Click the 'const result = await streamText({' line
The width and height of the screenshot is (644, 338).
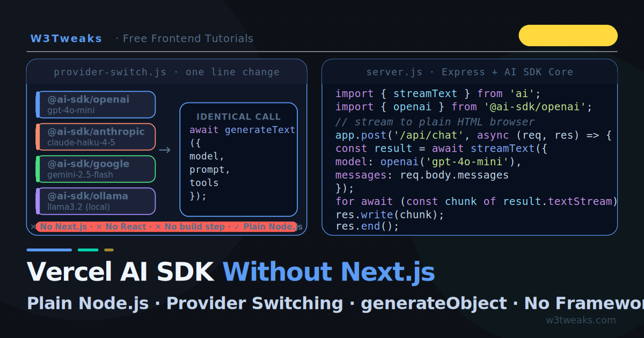click(441, 149)
